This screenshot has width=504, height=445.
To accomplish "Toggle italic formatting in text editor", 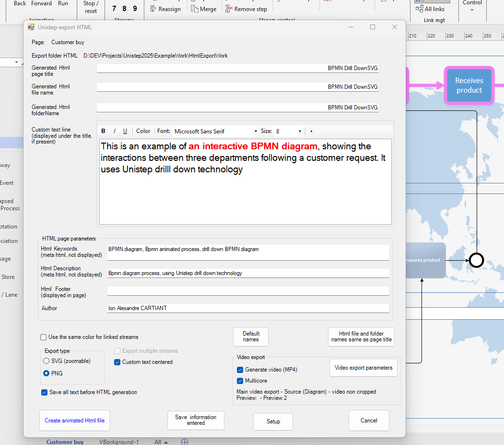I will tap(115, 131).
